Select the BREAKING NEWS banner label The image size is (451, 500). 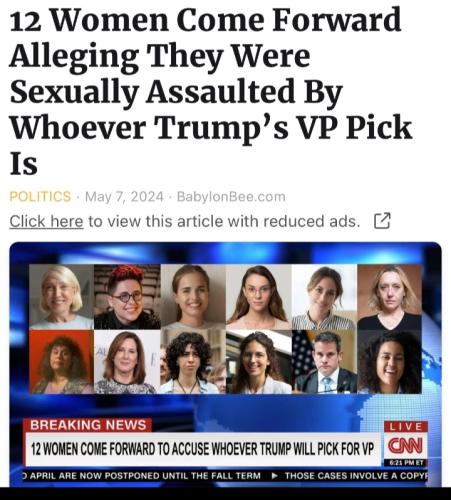[x=88, y=425]
